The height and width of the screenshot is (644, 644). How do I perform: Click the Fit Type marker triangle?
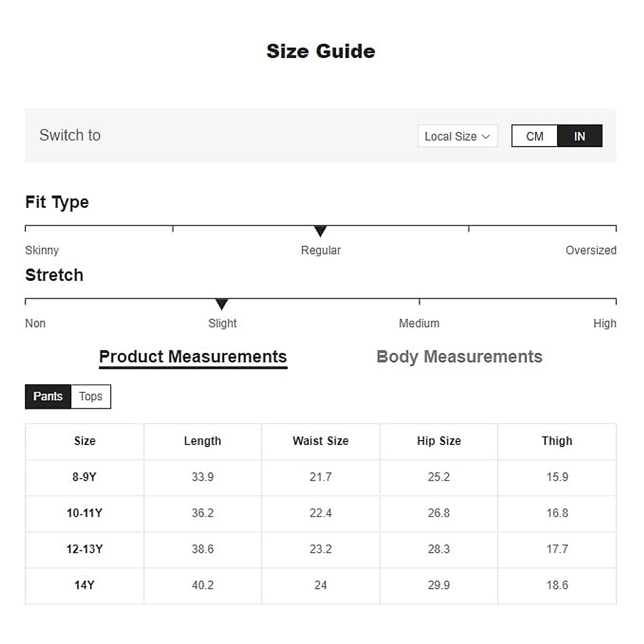click(x=320, y=231)
